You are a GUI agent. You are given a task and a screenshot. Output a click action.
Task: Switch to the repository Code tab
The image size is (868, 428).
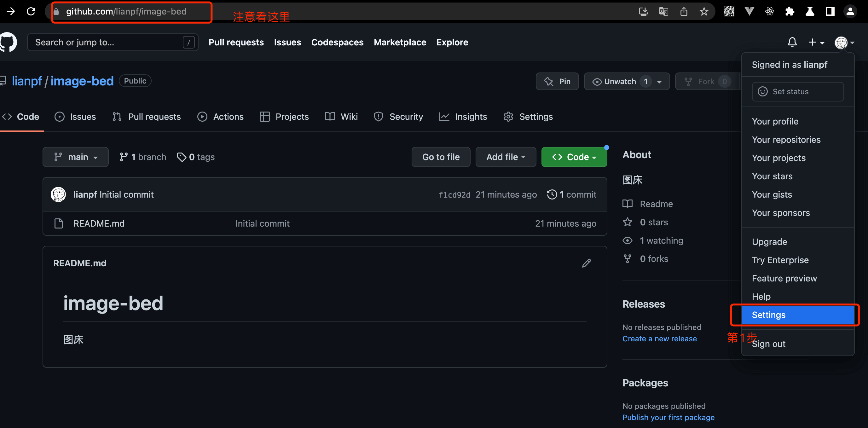pyautogui.click(x=21, y=117)
